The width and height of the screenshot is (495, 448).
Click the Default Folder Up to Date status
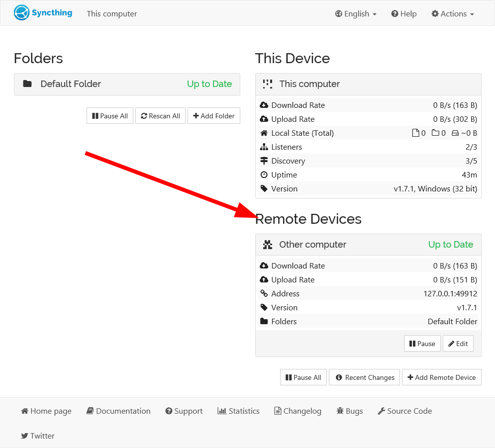pyautogui.click(x=209, y=84)
